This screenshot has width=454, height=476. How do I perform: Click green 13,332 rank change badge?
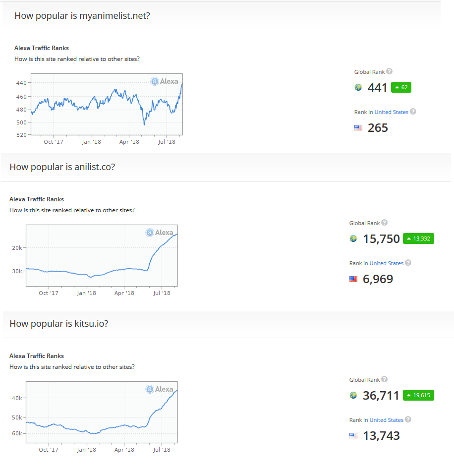coord(418,238)
